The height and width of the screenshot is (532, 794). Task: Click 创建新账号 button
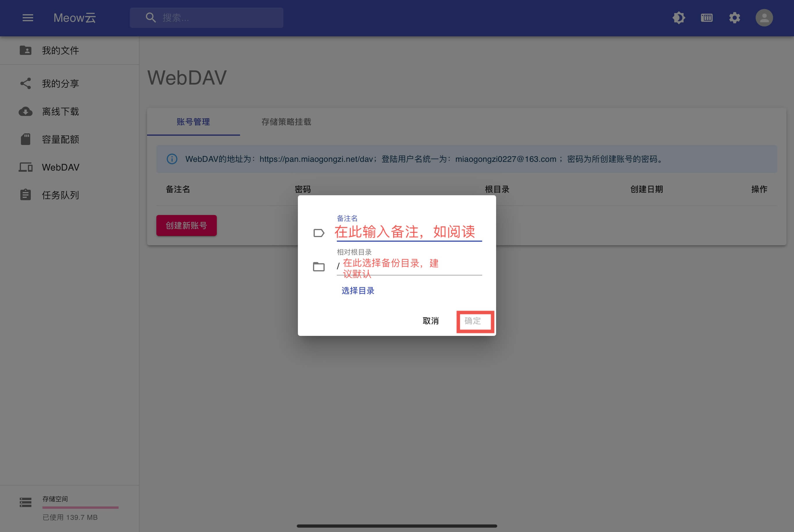[186, 225]
